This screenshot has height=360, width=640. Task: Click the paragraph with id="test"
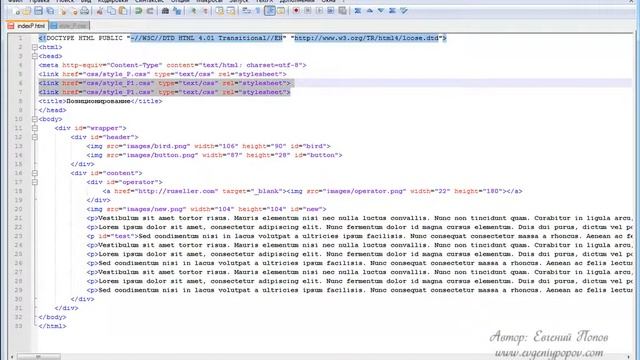359,236
